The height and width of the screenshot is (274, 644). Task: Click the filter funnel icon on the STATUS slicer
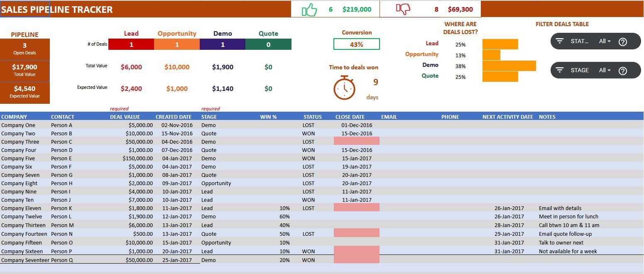[560, 41]
